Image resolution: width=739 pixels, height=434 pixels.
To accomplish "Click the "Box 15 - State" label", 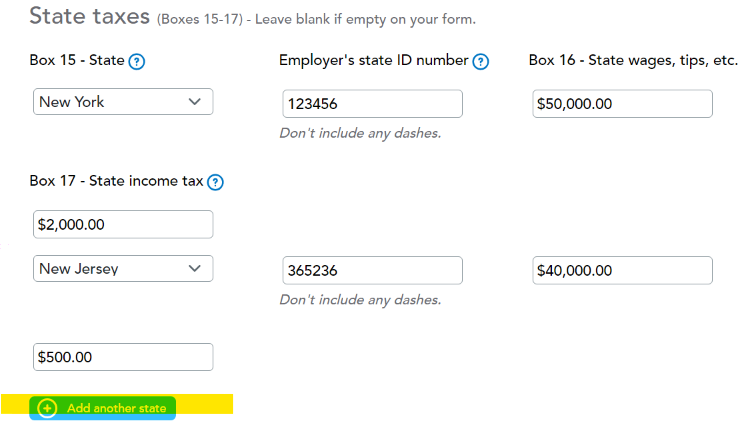I will [77, 60].
